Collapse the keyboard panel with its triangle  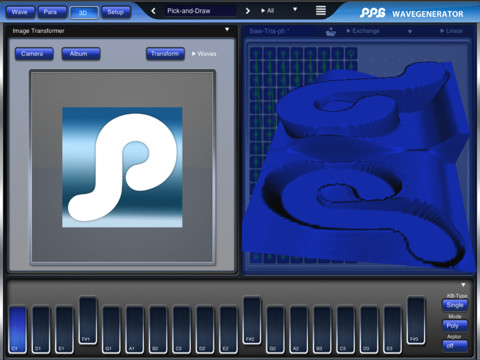pos(463,285)
